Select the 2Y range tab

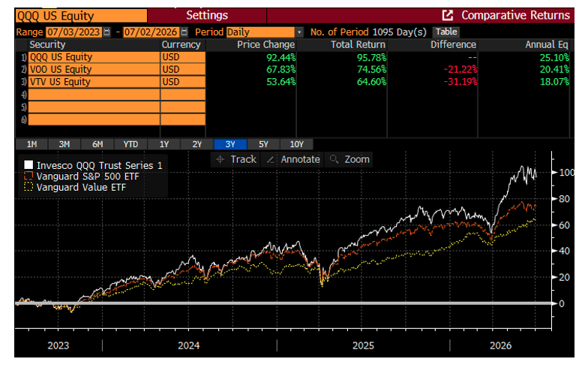pyautogui.click(x=196, y=144)
